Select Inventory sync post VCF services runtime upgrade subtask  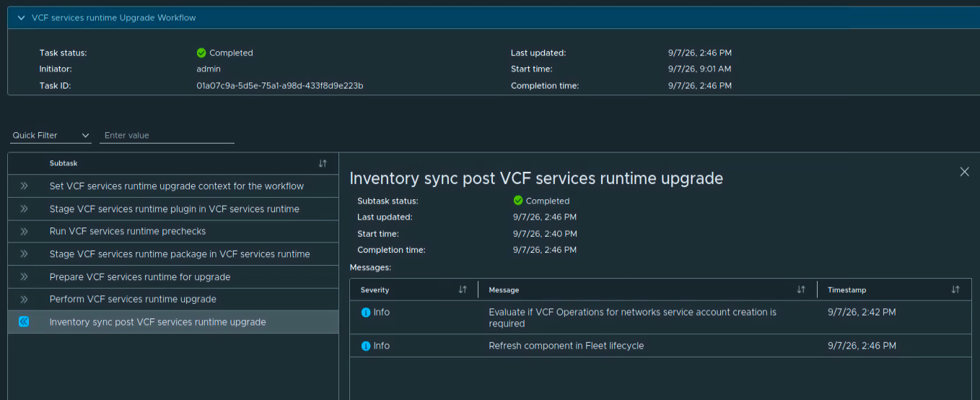coord(157,322)
